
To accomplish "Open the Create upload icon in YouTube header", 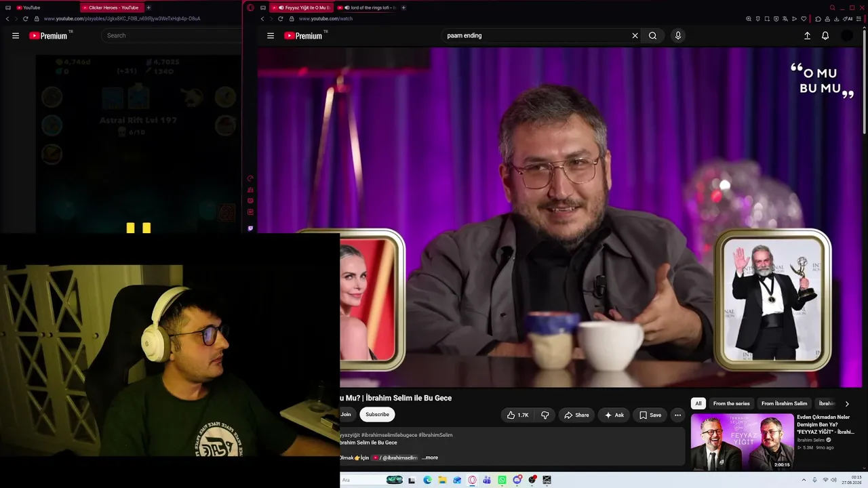I will click(807, 36).
